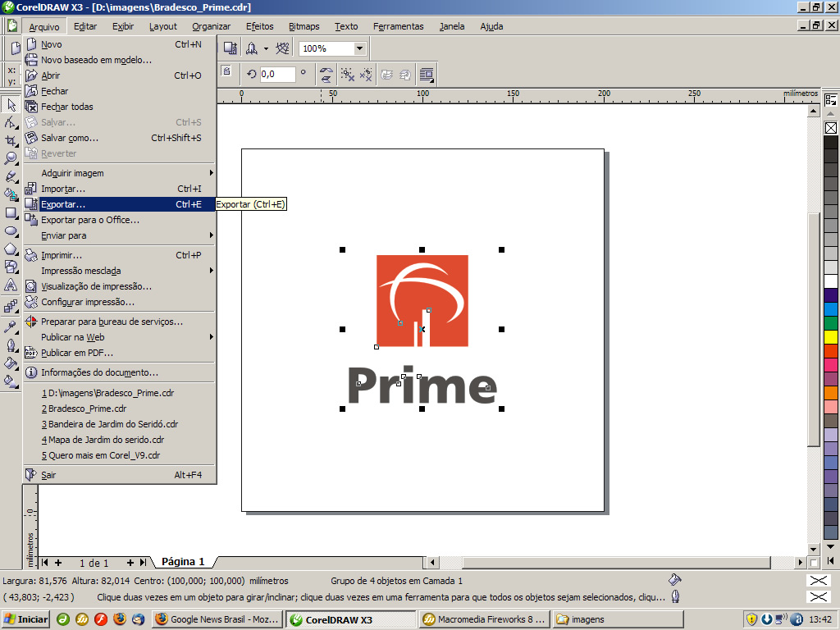Choose Publicar em PDF... entry
The width and height of the screenshot is (840, 630).
click(119, 353)
